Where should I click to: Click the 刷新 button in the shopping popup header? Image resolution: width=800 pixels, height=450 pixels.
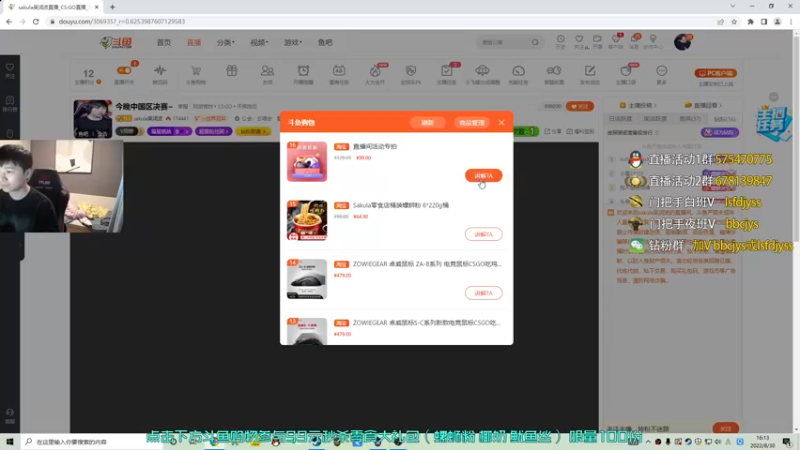point(427,122)
